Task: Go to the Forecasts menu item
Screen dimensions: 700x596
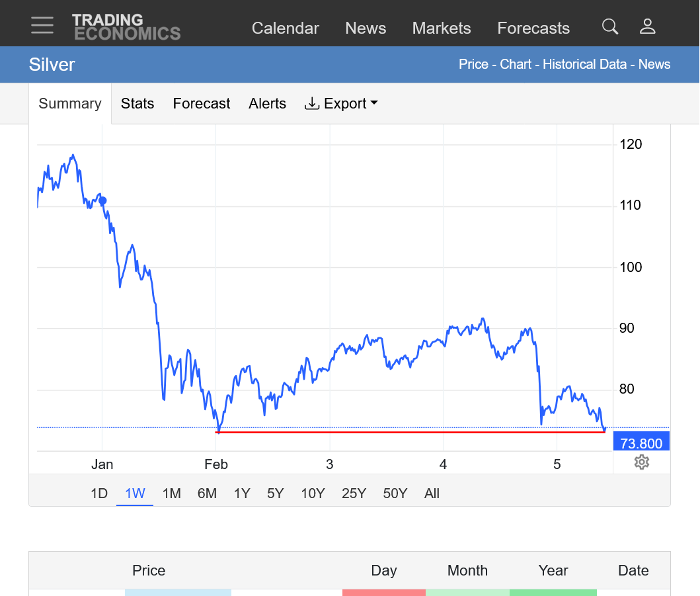Action: 533,28
